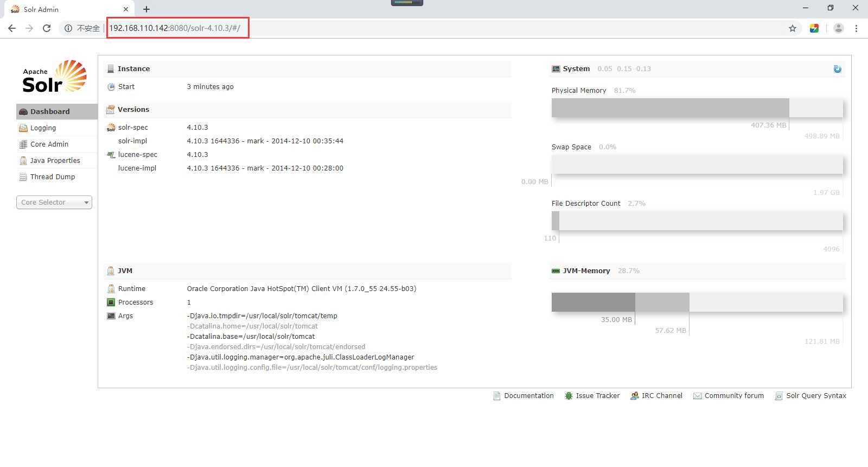The height and width of the screenshot is (467, 868).
Task: Click the Community forum envelope icon
Action: click(698, 396)
